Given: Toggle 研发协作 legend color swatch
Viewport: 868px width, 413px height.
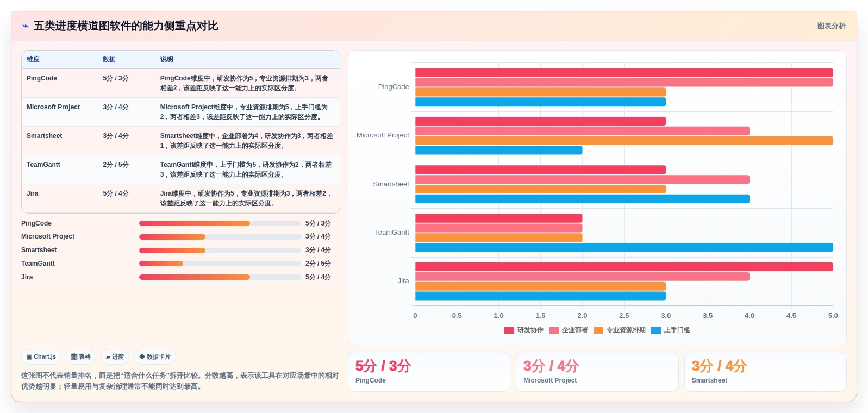Looking at the screenshot, I should pos(509,330).
